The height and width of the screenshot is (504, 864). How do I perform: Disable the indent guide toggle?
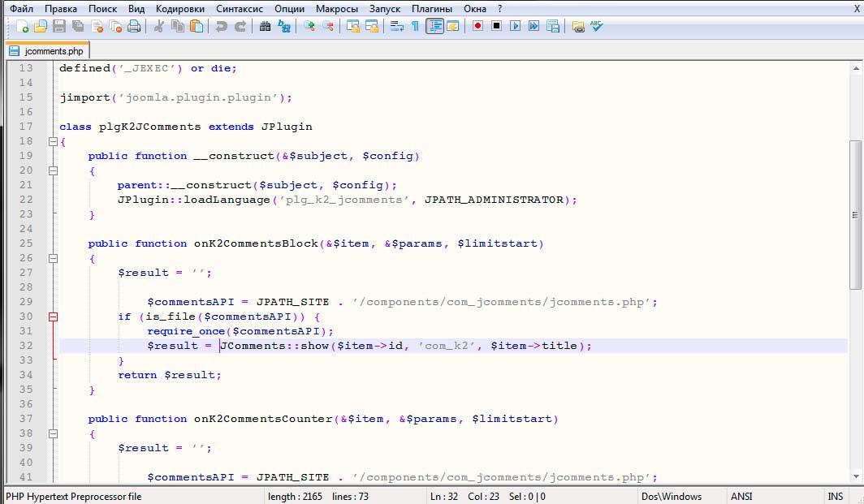434,26
